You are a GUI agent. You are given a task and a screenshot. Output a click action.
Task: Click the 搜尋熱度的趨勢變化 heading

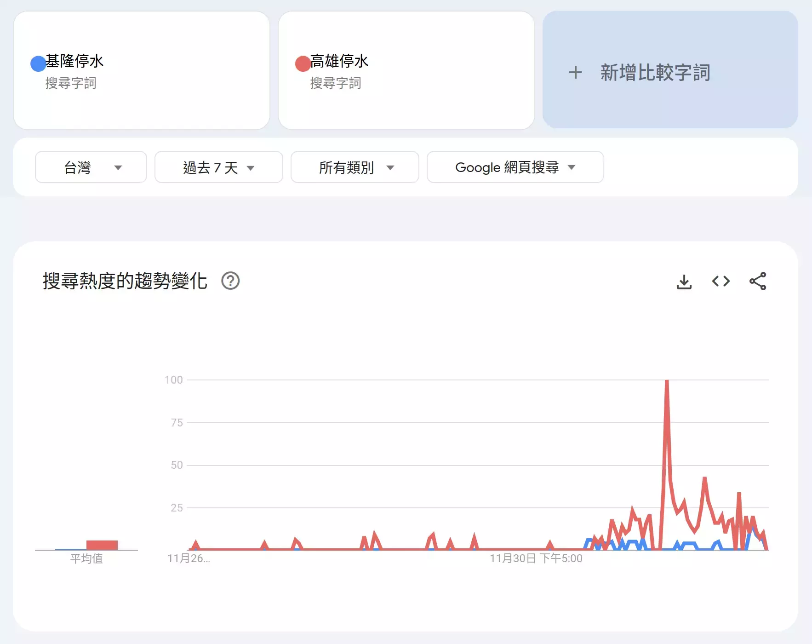tap(125, 281)
